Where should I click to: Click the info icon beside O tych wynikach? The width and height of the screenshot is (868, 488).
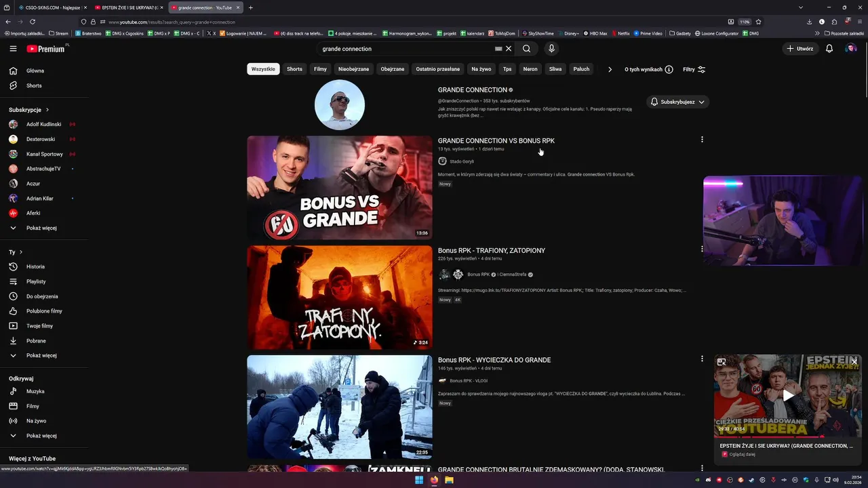tap(669, 69)
